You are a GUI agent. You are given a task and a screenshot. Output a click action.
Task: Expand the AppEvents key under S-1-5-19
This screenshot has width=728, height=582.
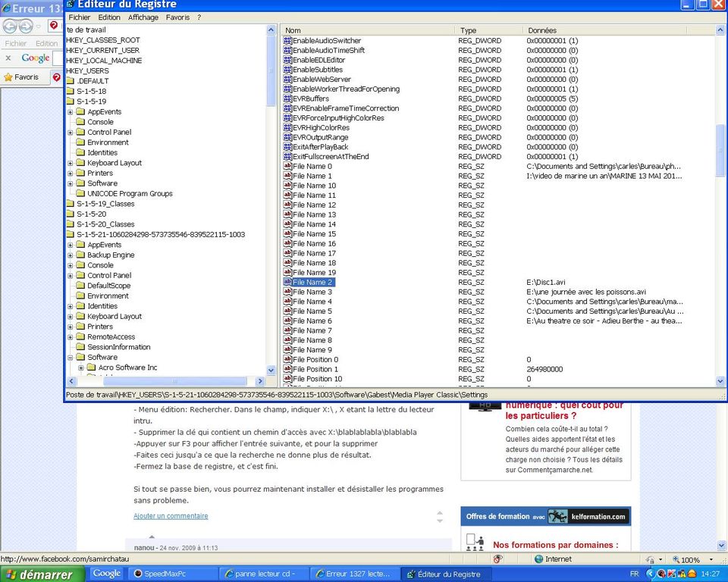pos(71,112)
